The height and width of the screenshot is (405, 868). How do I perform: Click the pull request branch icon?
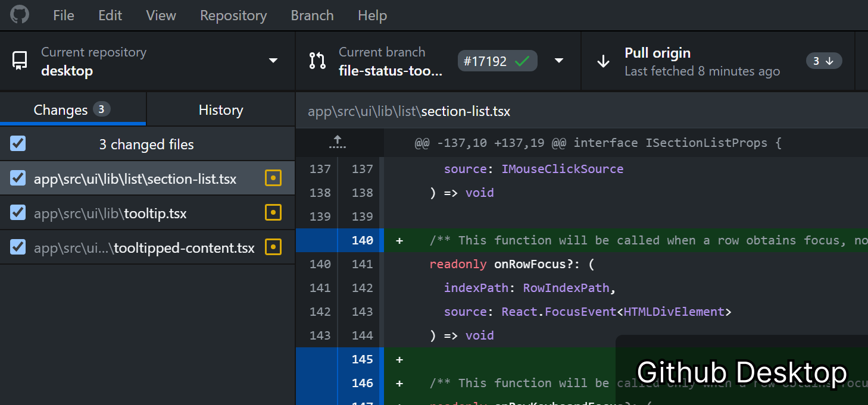[x=317, y=61]
